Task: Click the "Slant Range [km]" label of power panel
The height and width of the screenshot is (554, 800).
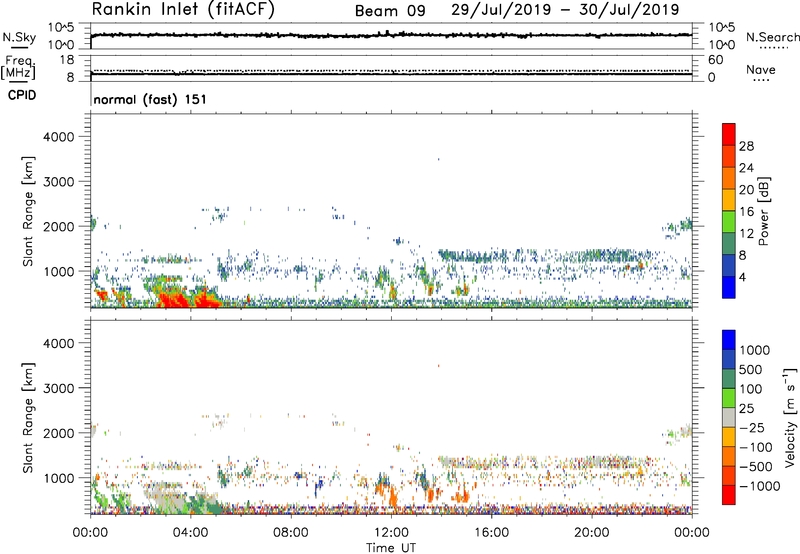Action: pyautogui.click(x=28, y=211)
